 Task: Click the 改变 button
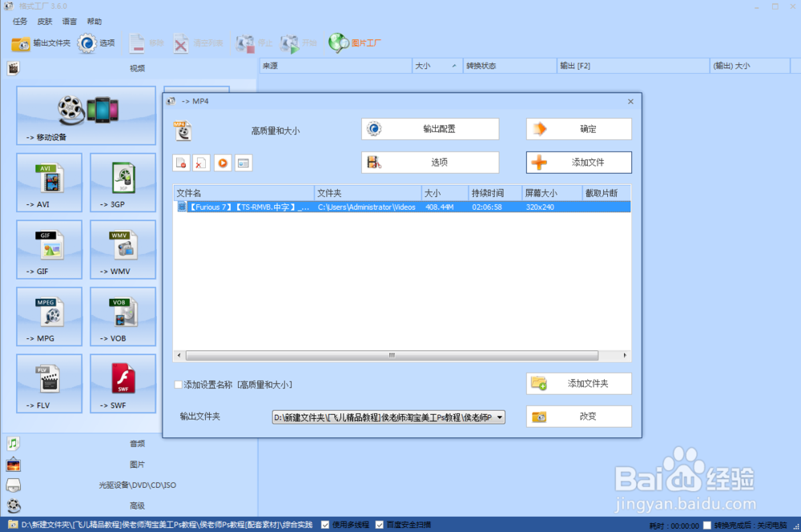579,417
